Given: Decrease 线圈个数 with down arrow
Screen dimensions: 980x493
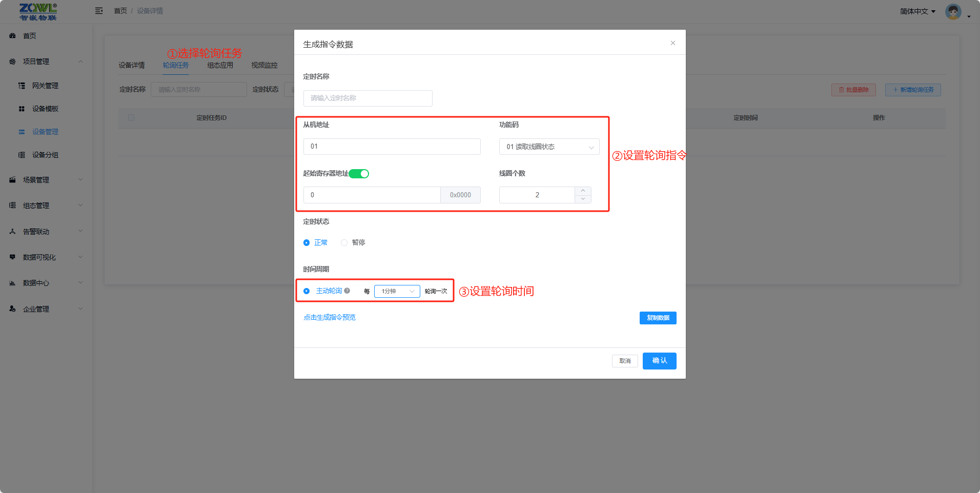Looking at the screenshot, I should point(583,199).
